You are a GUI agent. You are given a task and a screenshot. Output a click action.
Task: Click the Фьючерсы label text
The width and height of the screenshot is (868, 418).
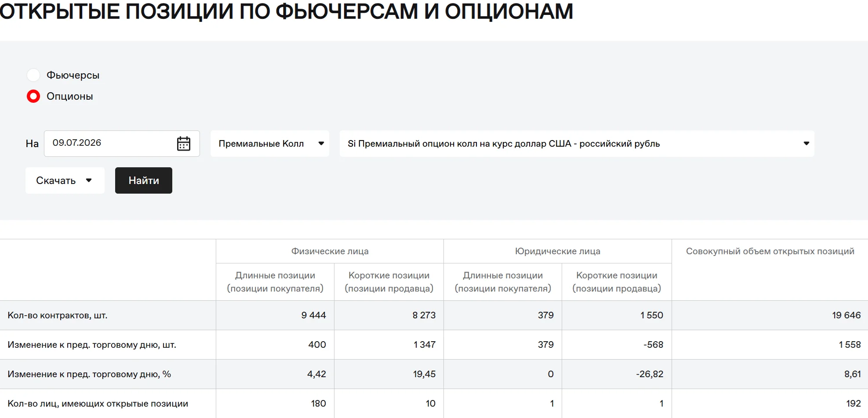(x=73, y=75)
